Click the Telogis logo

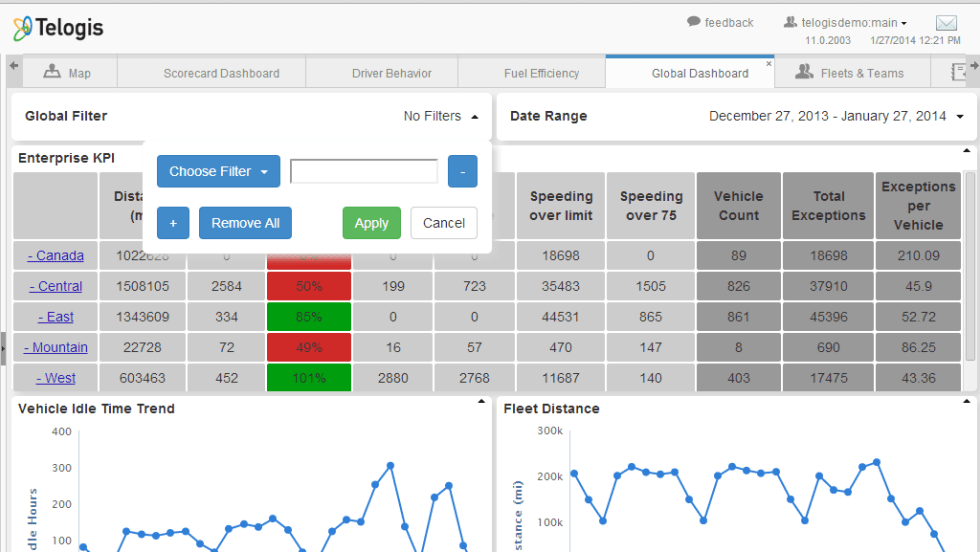click(59, 28)
